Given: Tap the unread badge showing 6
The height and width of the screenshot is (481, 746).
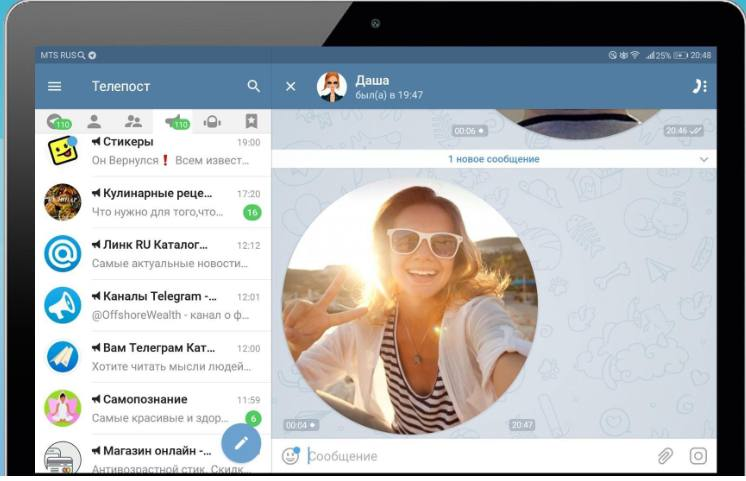Looking at the screenshot, I should tap(254, 418).
